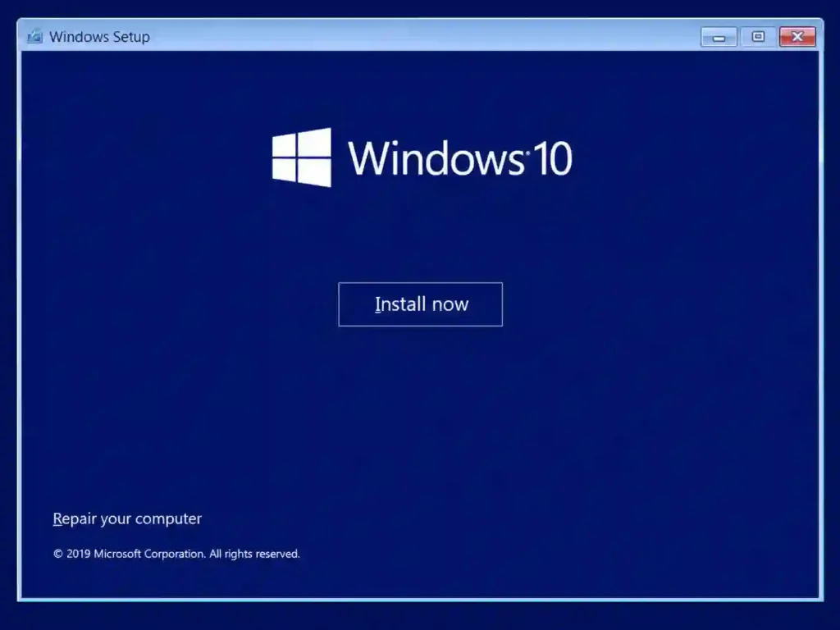The image size is (840, 630).
Task: Click the Windows 10 logo
Action: click(x=422, y=157)
